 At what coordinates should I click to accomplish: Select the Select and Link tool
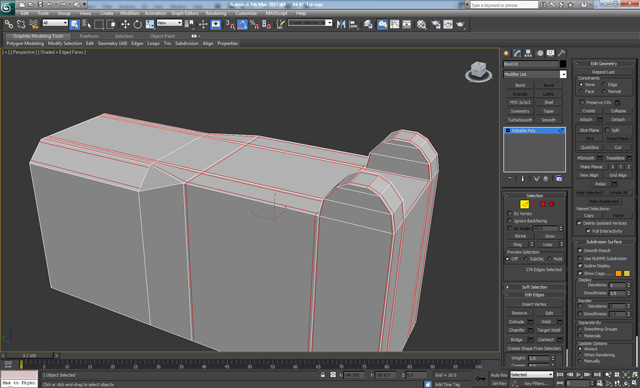pyautogui.click(x=9, y=24)
